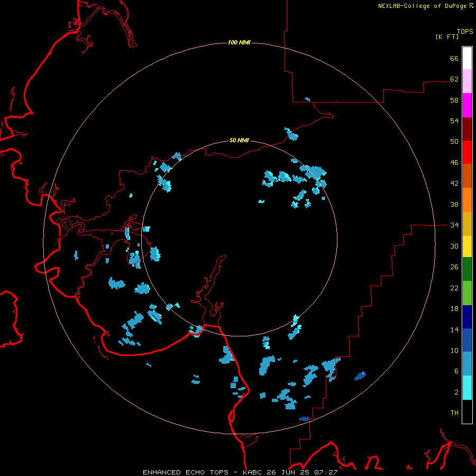
Task: Click the '6' legend value
Action: click(456, 371)
